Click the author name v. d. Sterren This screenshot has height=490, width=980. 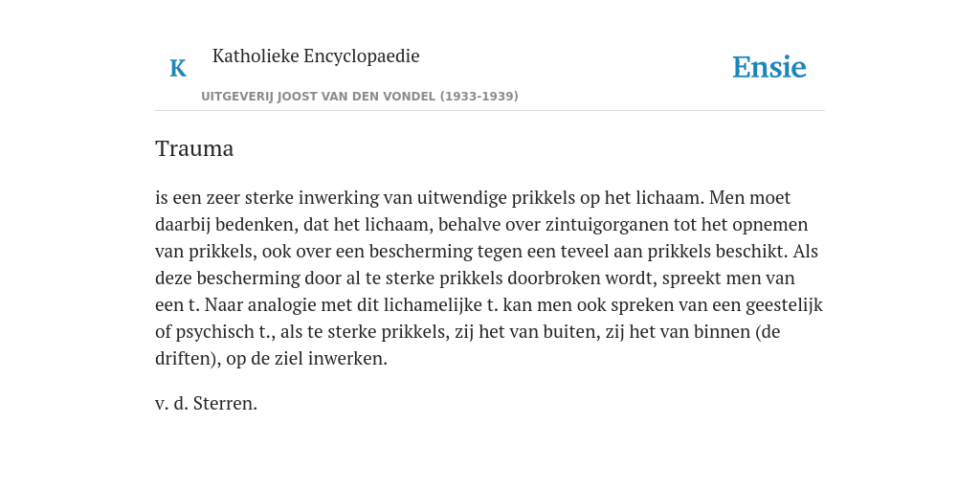point(207,403)
